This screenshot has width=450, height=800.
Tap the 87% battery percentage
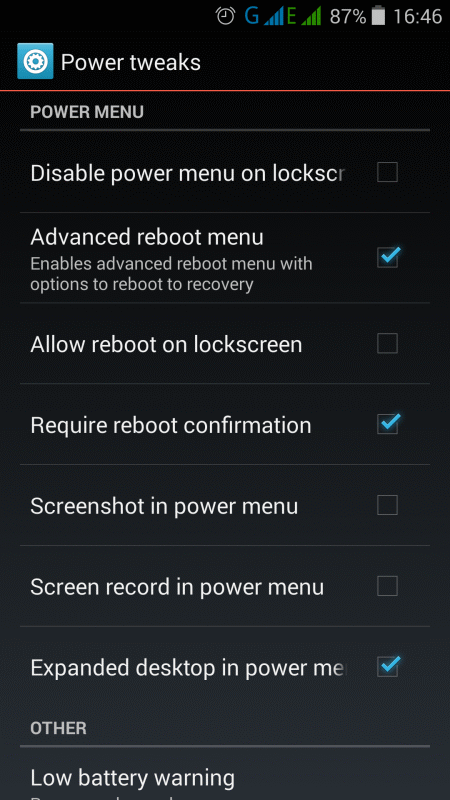click(x=348, y=17)
